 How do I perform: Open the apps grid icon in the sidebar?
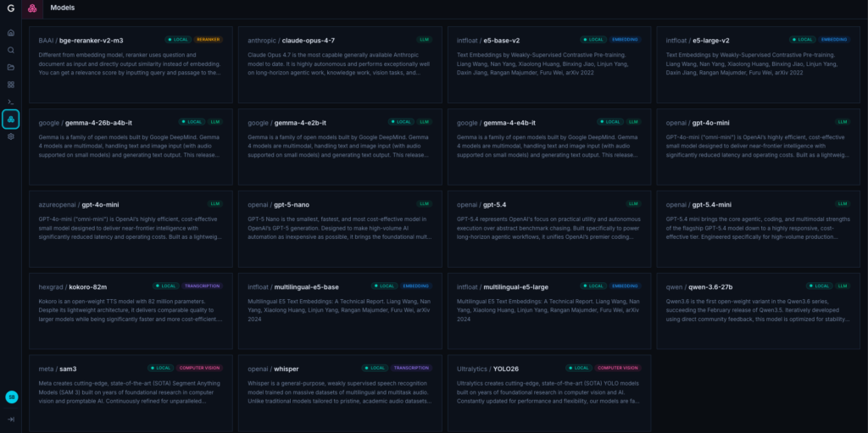10,85
